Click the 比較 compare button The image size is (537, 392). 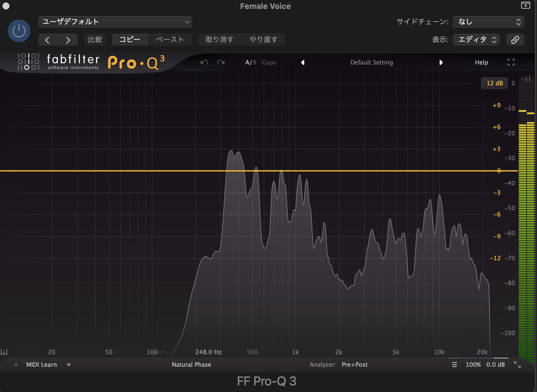pos(95,40)
